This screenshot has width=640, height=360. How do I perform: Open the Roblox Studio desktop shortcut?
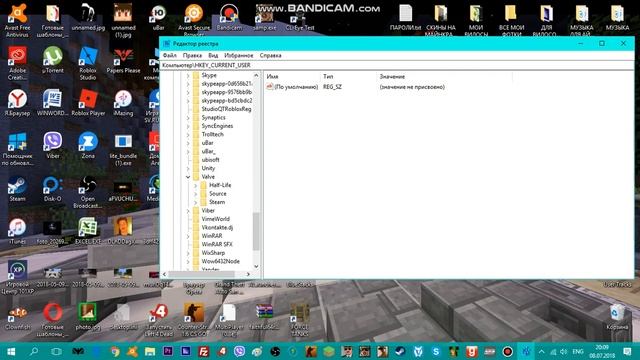(88, 63)
